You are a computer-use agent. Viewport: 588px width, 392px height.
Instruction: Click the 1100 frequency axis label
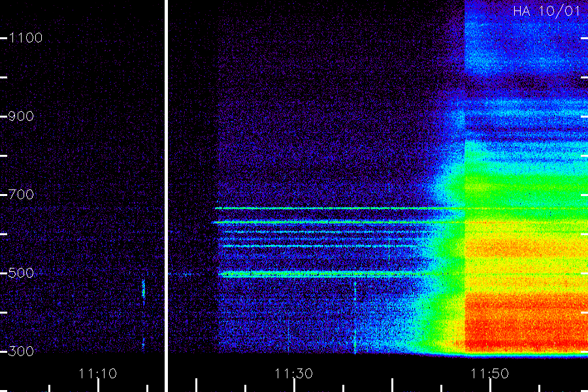[x=25, y=38]
